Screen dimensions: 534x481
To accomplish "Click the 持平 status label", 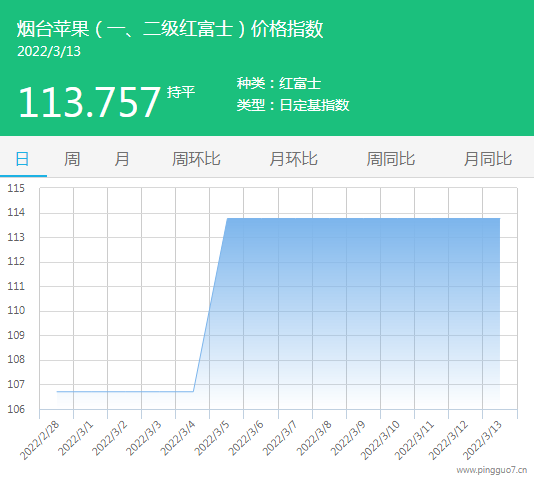I will point(181,92).
